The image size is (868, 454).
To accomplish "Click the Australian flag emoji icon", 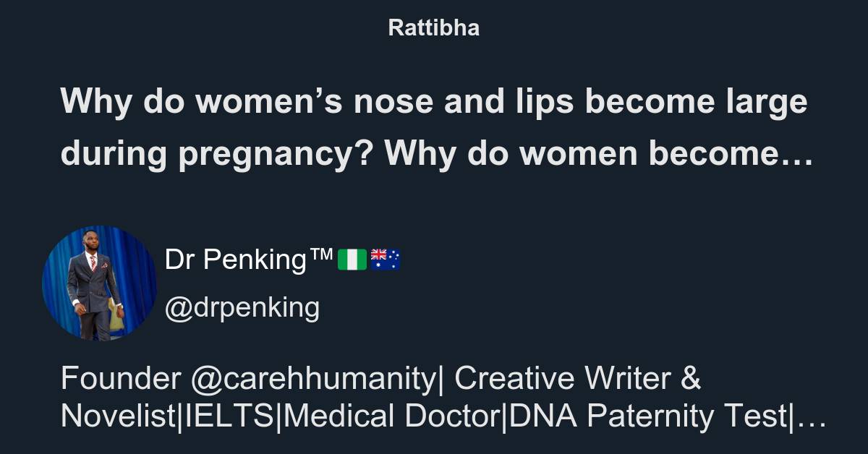I will (x=386, y=260).
